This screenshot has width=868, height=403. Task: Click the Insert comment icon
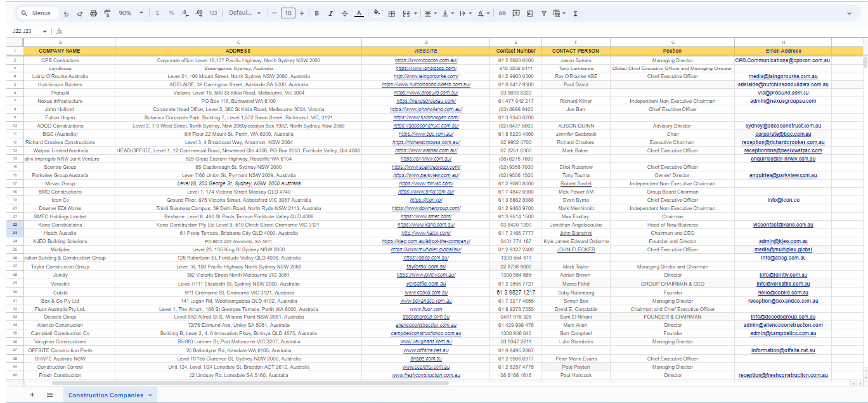[x=516, y=13]
